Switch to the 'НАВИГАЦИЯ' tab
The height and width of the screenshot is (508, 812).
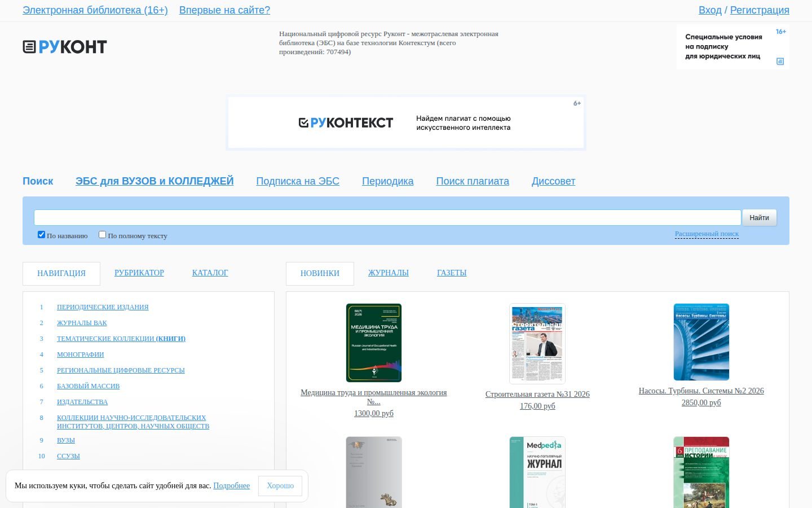[61, 273]
